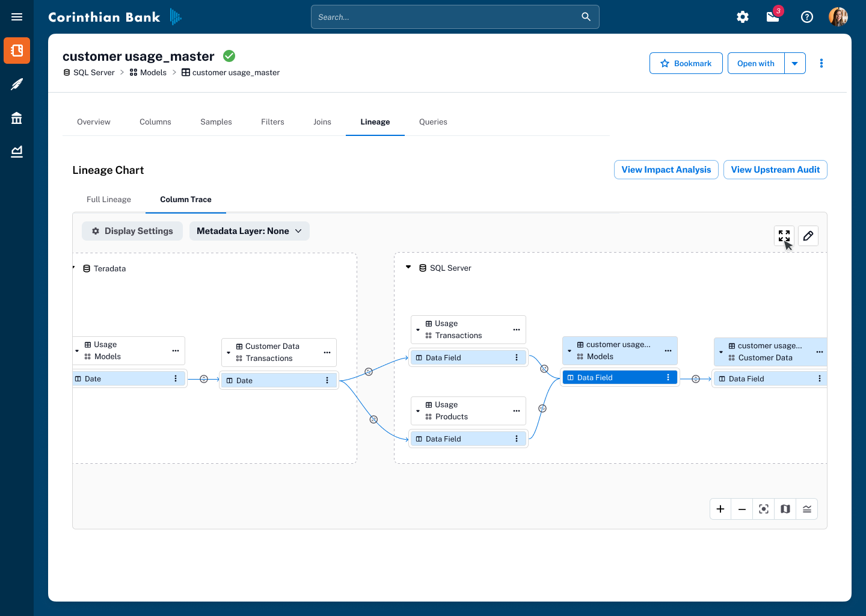Open kebab menu on Customer Data Data Field
Screen dimensions: 866x616
pyautogui.click(x=820, y=378)
